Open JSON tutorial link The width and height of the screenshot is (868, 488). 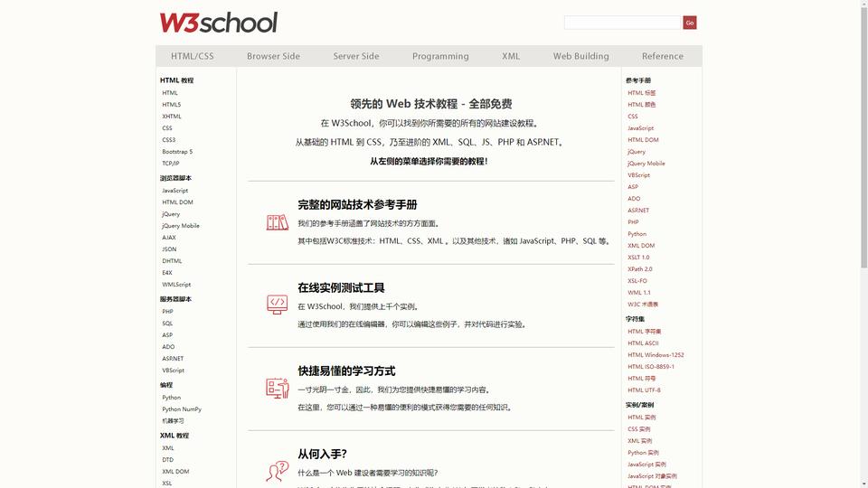(x=169, y=249)
